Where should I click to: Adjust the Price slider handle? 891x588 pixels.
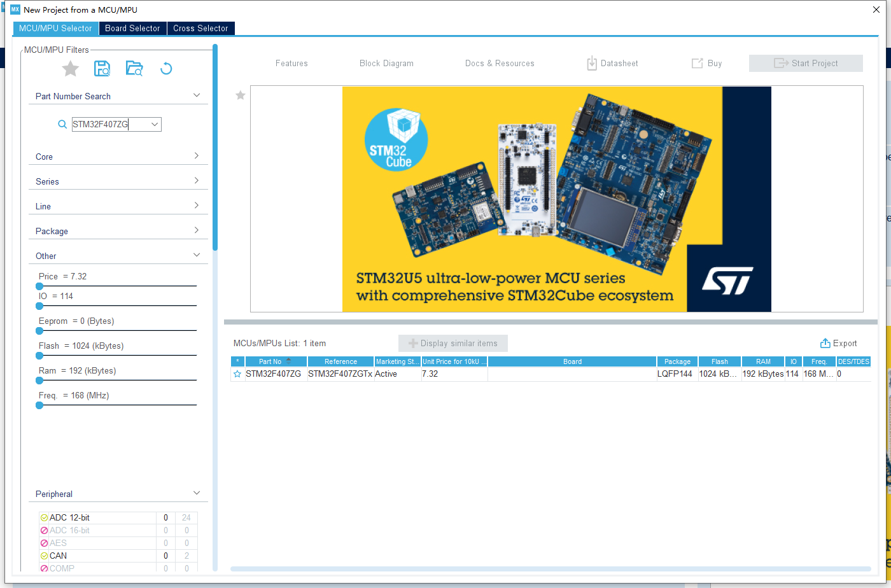(x=39, y=286)
